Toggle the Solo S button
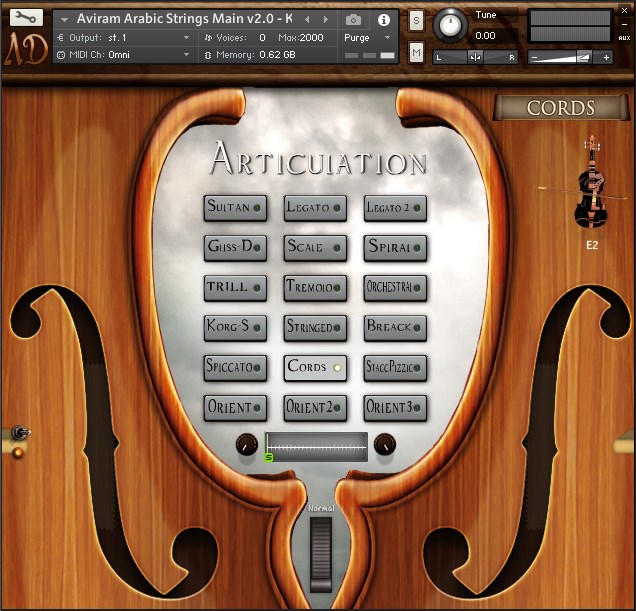This screenshot has width=636, height=611. point(416,21)
